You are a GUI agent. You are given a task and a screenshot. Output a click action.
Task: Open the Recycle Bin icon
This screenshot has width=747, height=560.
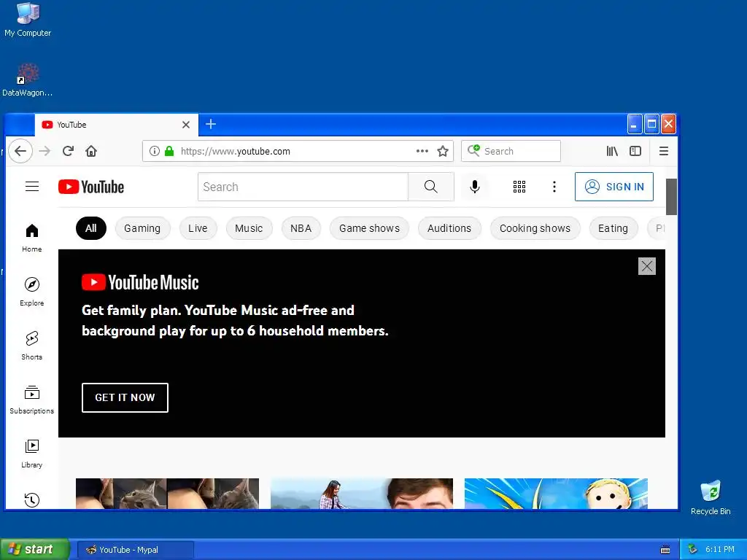[711, 497]
